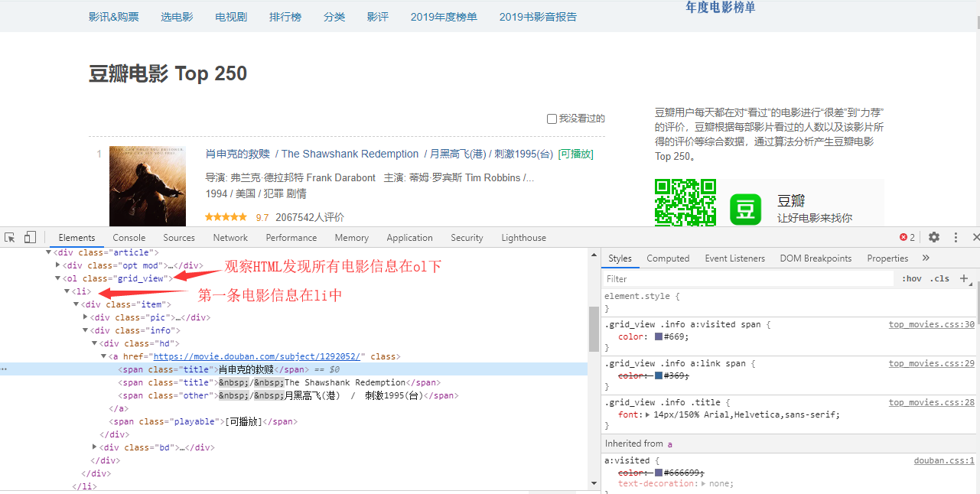Screen dimensions: 980x494
Task: Open the Sources tab
Action: [179, 238]
